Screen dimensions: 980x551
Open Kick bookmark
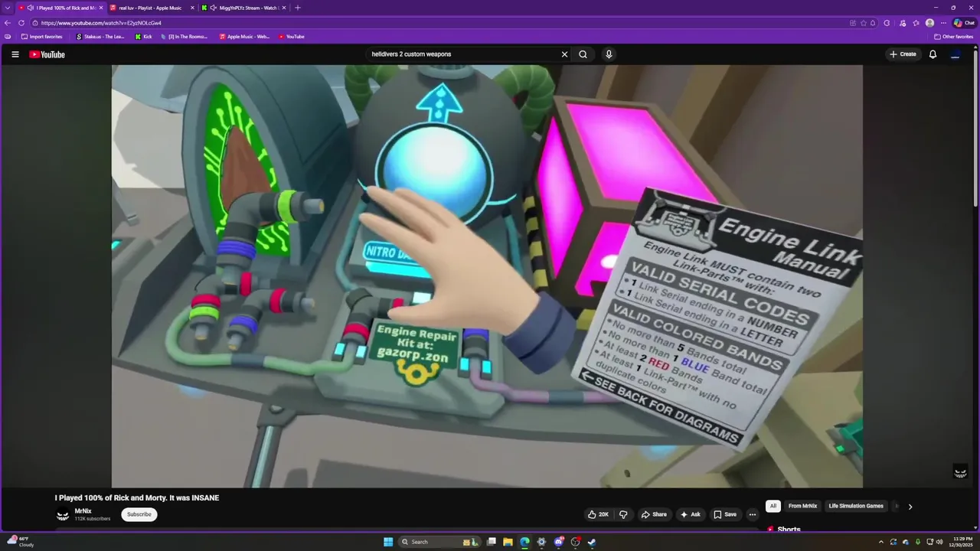pyautogui.click(x=143, y=37)
